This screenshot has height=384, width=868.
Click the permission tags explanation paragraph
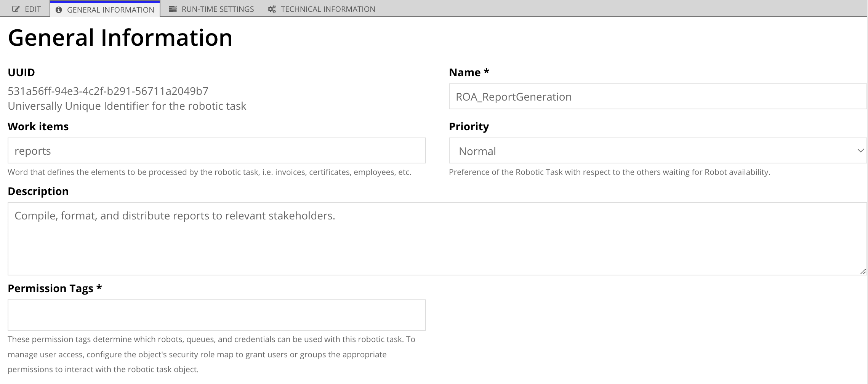click(211, 354)
